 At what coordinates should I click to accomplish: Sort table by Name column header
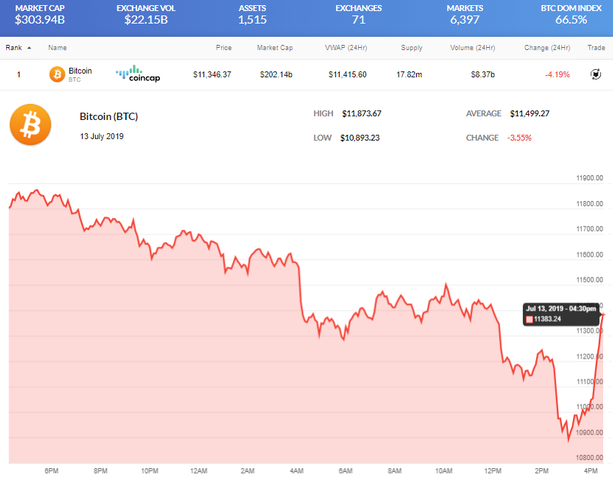[x=57, y=48]
